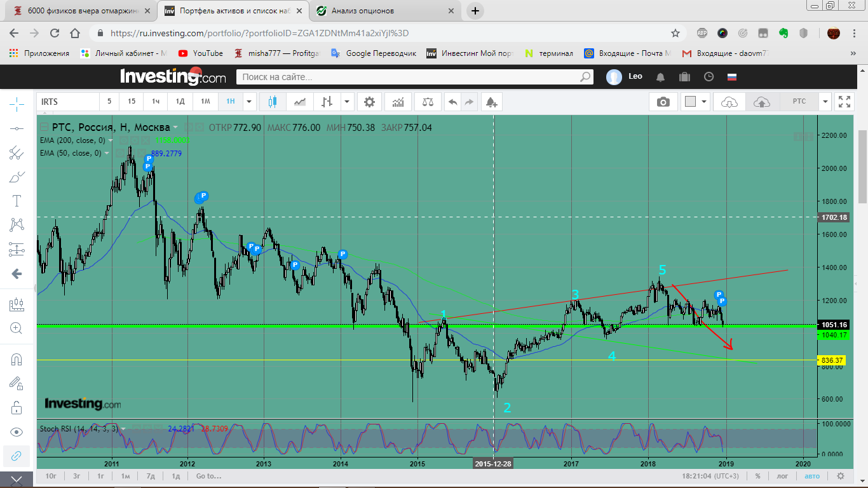Image resolution: width=868 pixels, height=488 pixels.
Task: Toggle magnet mode in the left toolbar
Action: 17,359
